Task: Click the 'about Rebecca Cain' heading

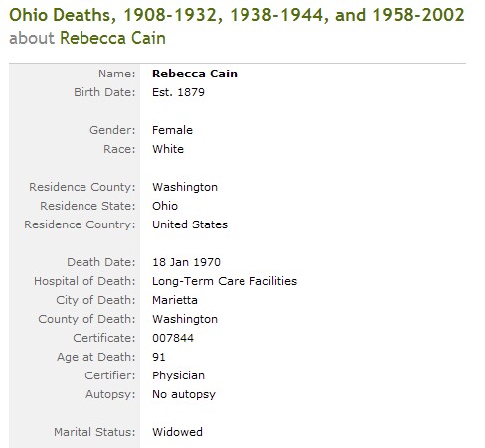Action: (x=87, y=38)
